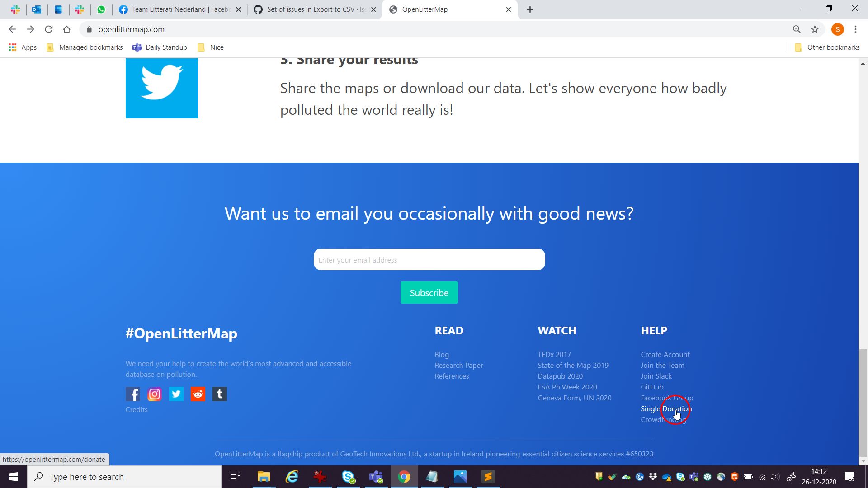Select the Reddit footer icon
Image resolution: width=868 pixels, height=488 pixels.
(x=198, y=394)
